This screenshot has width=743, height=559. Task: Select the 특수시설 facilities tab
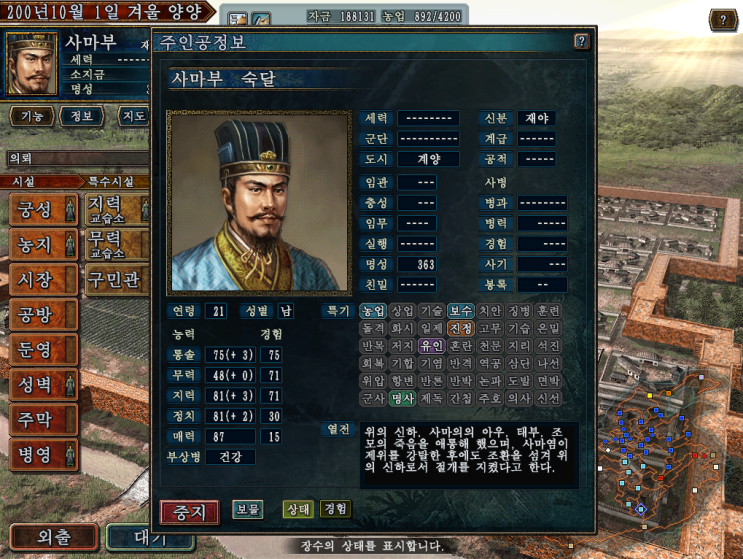[x=112, y=181]
